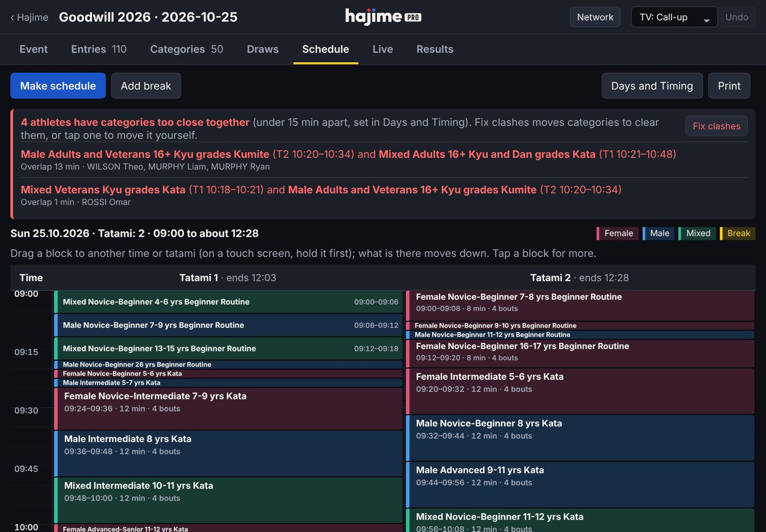The width and height of the screenshot is (766, 532).
Task: Click Make schedule button
Action: pos(58,86)
